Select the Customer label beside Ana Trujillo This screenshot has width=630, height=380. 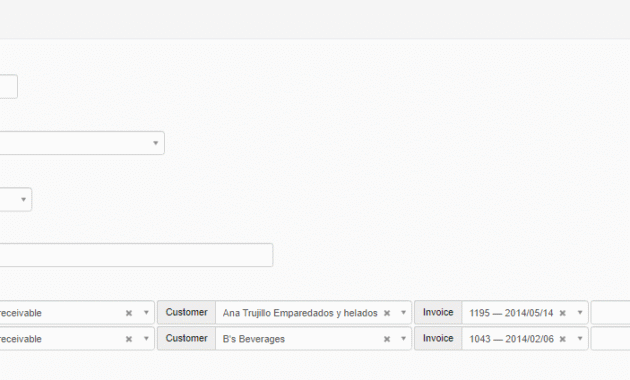tap(186, 313)
